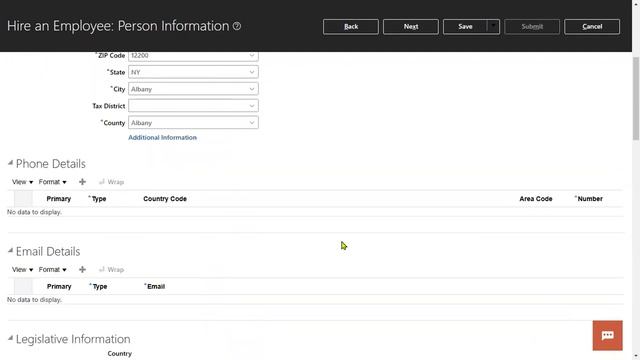
Task: Click Email column header in Email Details
Action: coord(155,287)
